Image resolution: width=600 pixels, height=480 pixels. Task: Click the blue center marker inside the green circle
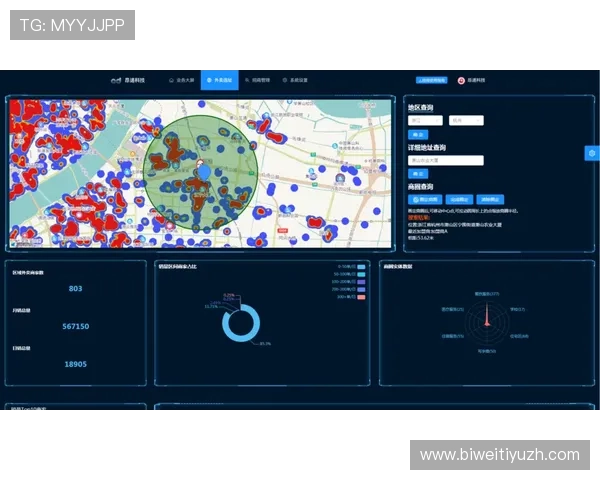pos(205,173)
